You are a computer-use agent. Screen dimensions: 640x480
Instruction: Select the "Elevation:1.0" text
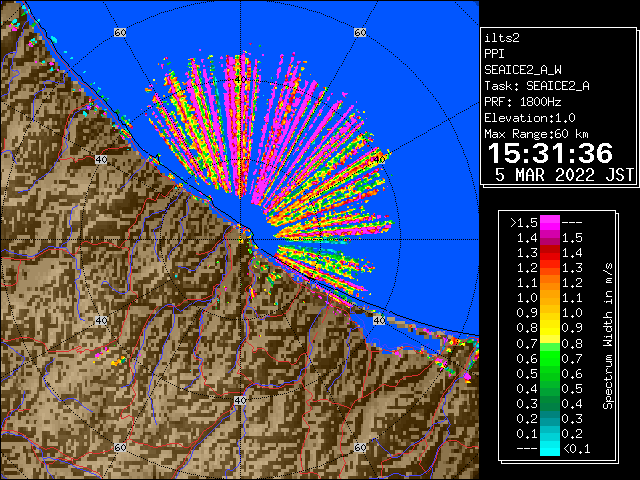click(x=530, y=118)
